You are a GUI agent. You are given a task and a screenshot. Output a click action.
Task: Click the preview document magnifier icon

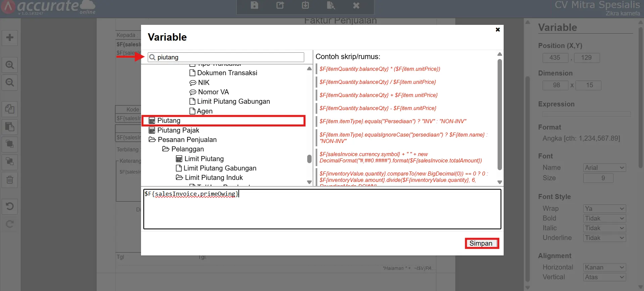pos(331,5)
